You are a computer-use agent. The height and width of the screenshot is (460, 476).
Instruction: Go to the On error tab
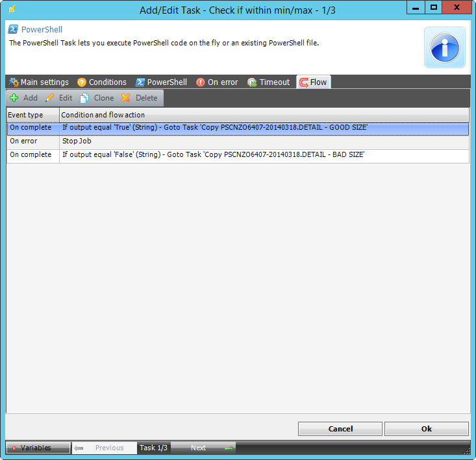point(217,82)
